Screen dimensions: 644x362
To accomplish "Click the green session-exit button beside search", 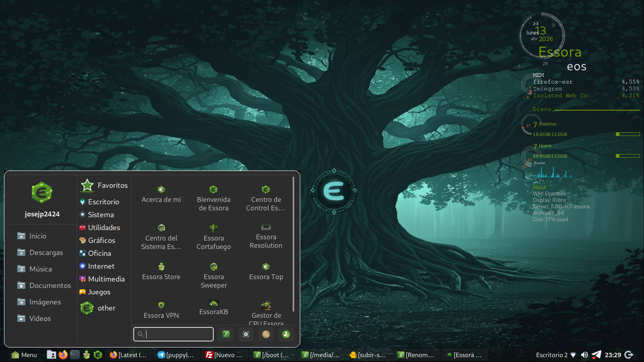I will click(x=226, y=334).
